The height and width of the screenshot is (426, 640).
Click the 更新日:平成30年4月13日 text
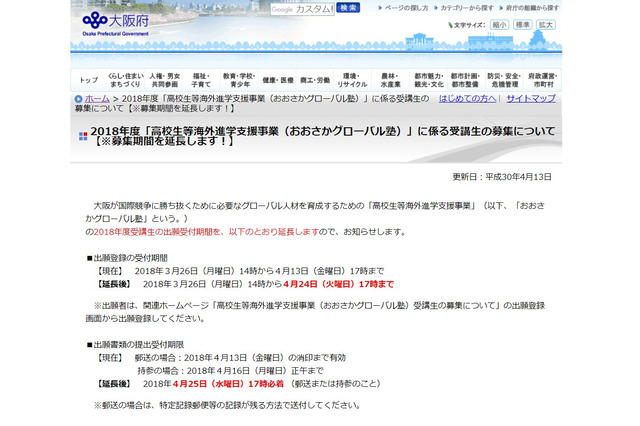[x=502, y=177]
